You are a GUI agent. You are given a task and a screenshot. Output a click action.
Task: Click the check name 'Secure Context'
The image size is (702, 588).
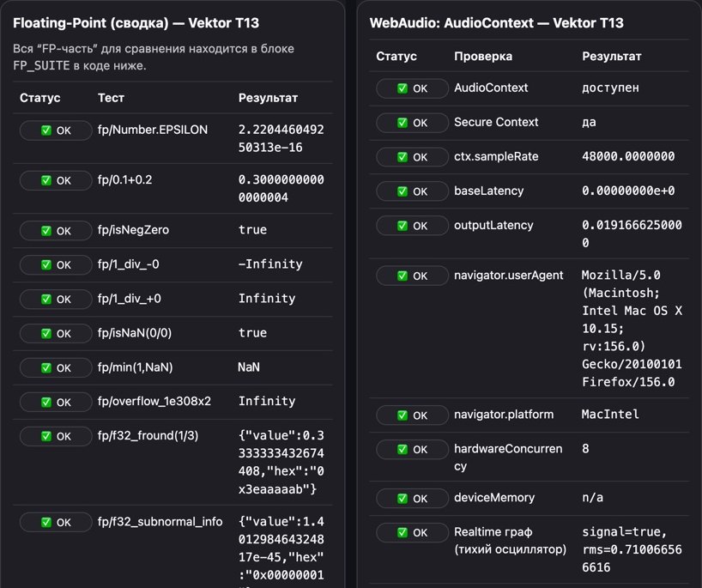click(x=496, y=122)
